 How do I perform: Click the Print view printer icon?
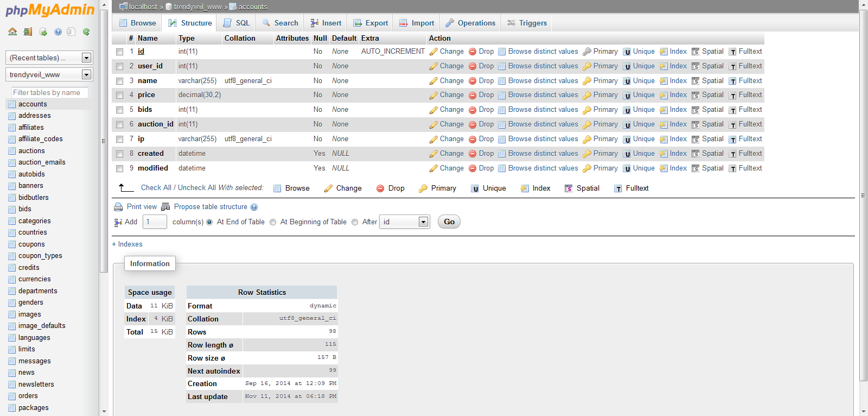(x=118, y=207)
